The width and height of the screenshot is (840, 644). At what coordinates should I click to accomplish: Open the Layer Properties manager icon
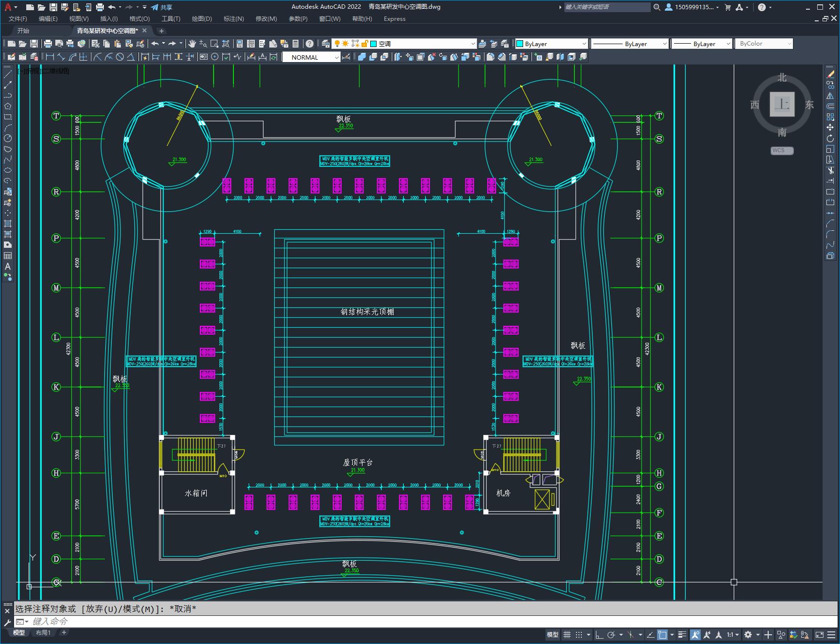tap(326, 44)
